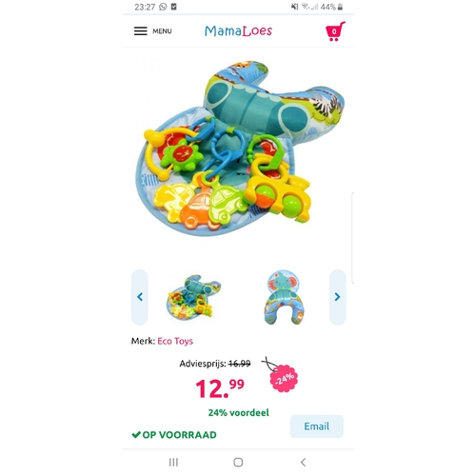Open the Eco Toys brand link
The height and width of the screenshot is (476, 476).
click(x=175, y=341)
